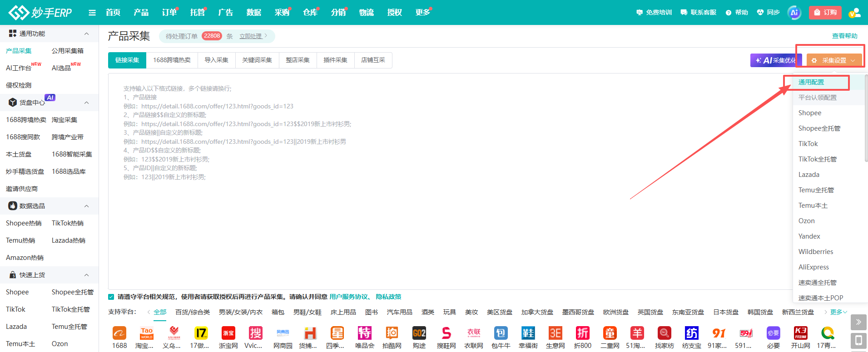
Task: Click the 衣联网 platform icon
Action: [x=473, y=333]
